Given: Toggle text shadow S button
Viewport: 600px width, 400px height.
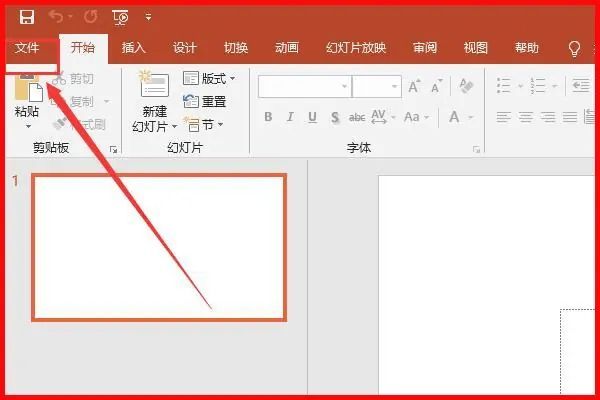Looking at the screenshot, I should pos(335,117).
